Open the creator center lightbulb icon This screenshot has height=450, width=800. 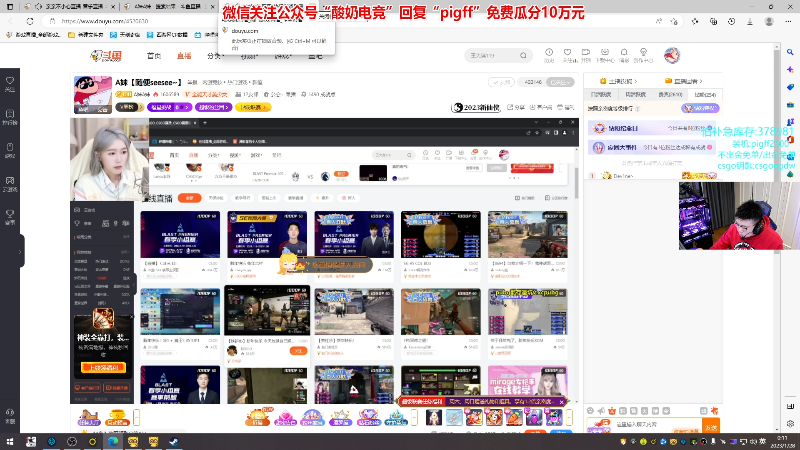tap(643, 55)
